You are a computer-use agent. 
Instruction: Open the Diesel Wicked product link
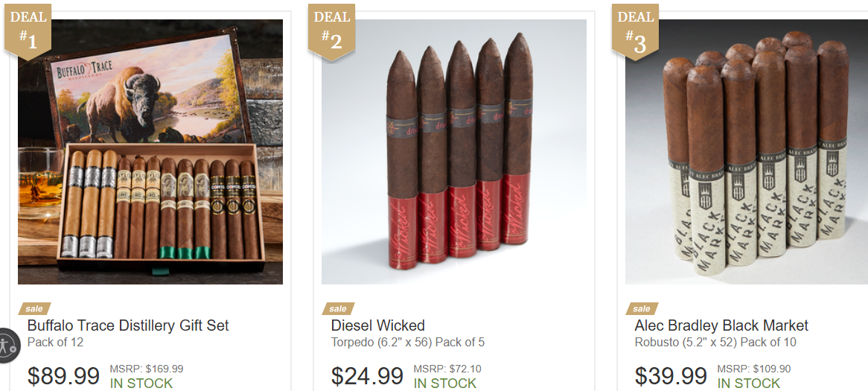click(x=378, y=325)
